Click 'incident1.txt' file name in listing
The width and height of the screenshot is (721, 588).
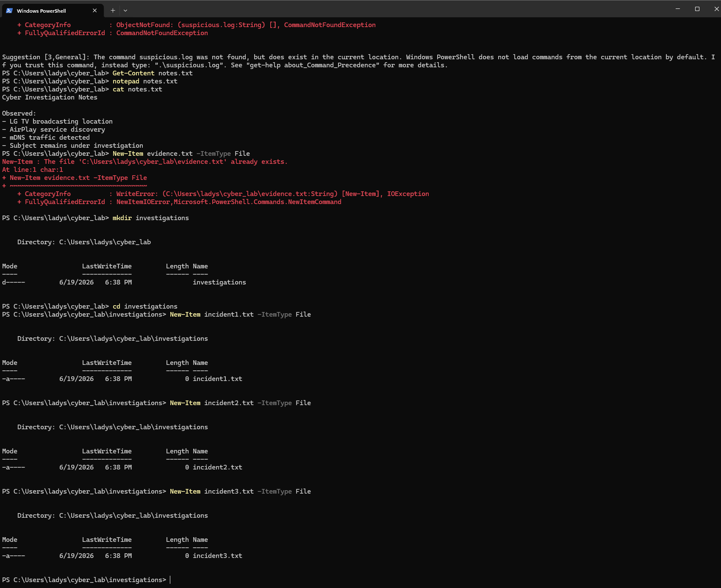(x=217, y=379)
